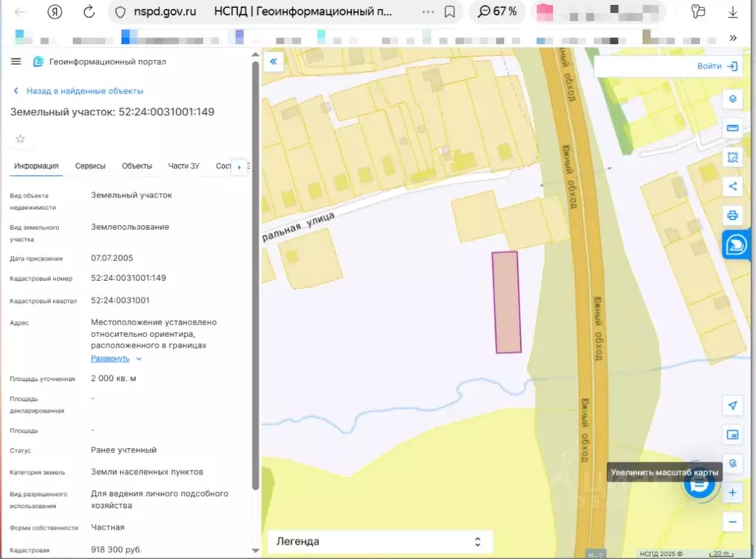
Task: Open the Легенда dropdown
Action: point(379,541)
